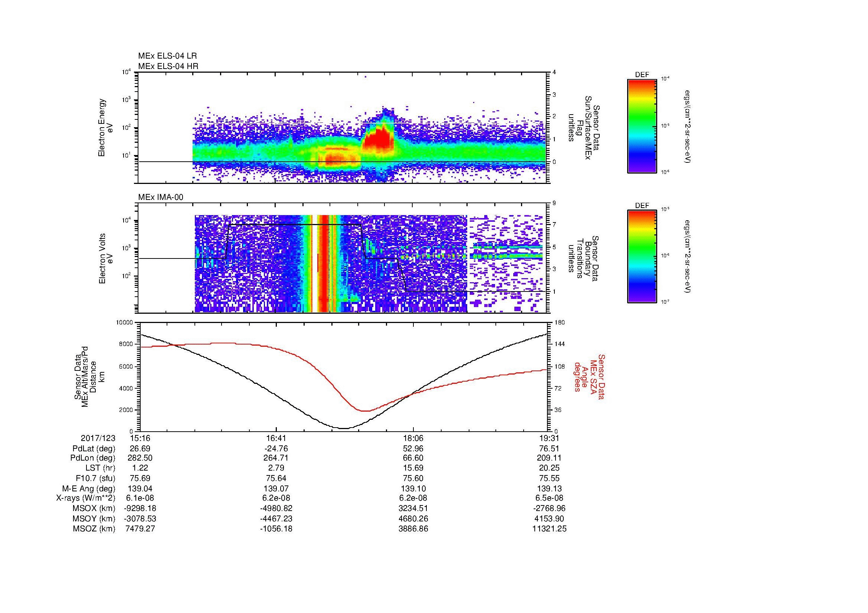Click the 'MEx IMA-00' panel title
868x613 pixels.
coord(161,197)
